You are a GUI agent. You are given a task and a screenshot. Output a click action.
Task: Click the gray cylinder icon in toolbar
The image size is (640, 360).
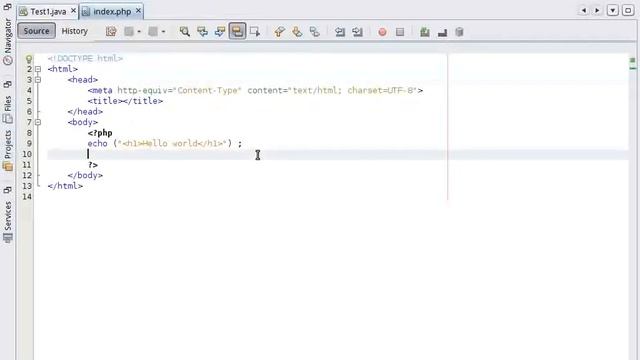(460, 32)
